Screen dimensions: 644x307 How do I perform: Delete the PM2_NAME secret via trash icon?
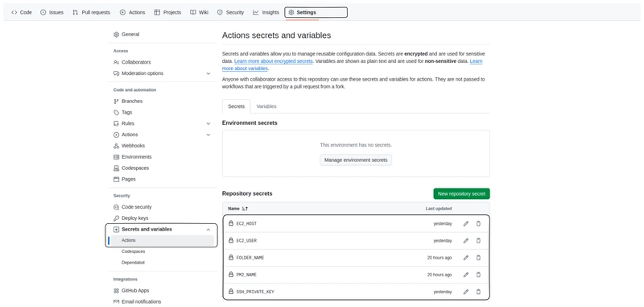click(478, 275)
